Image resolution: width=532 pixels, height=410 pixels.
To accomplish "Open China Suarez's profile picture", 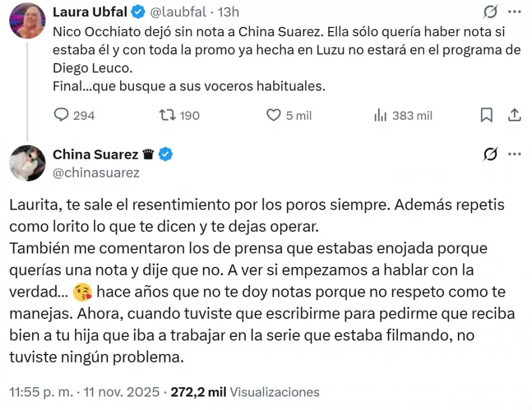I will [x=27, y=163].
